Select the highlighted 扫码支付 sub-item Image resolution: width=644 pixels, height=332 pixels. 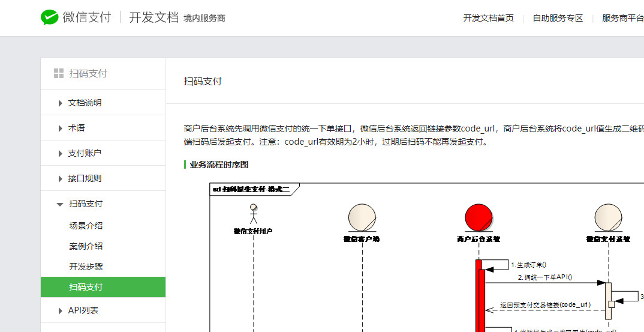pyautogui.click(x=103, y=287)
